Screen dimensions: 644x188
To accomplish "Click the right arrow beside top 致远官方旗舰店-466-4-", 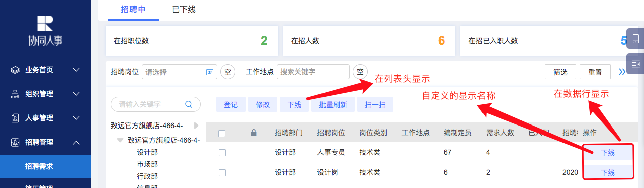I will pyautogui.click(x=196, y=125).
